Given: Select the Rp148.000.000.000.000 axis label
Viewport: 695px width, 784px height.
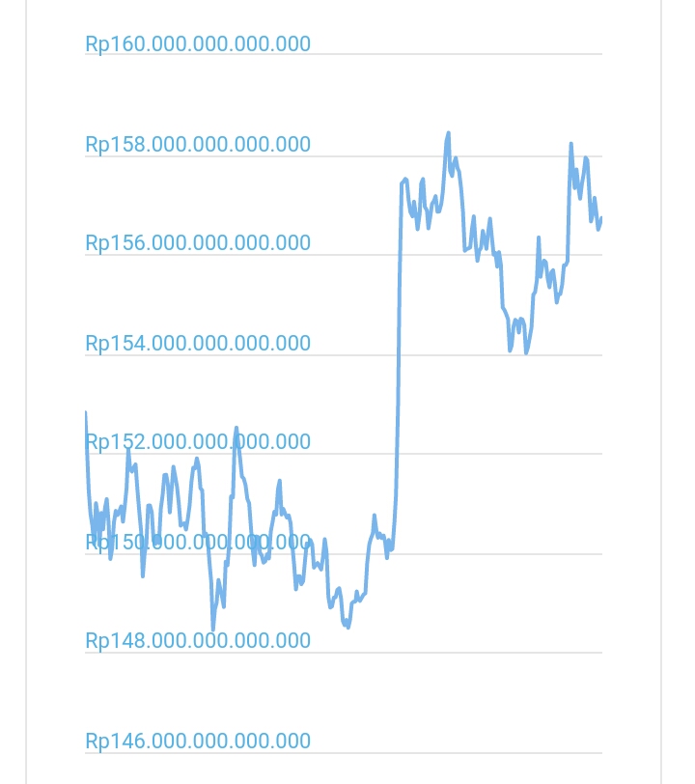Looking at the screenshot, I should [198, 641].
